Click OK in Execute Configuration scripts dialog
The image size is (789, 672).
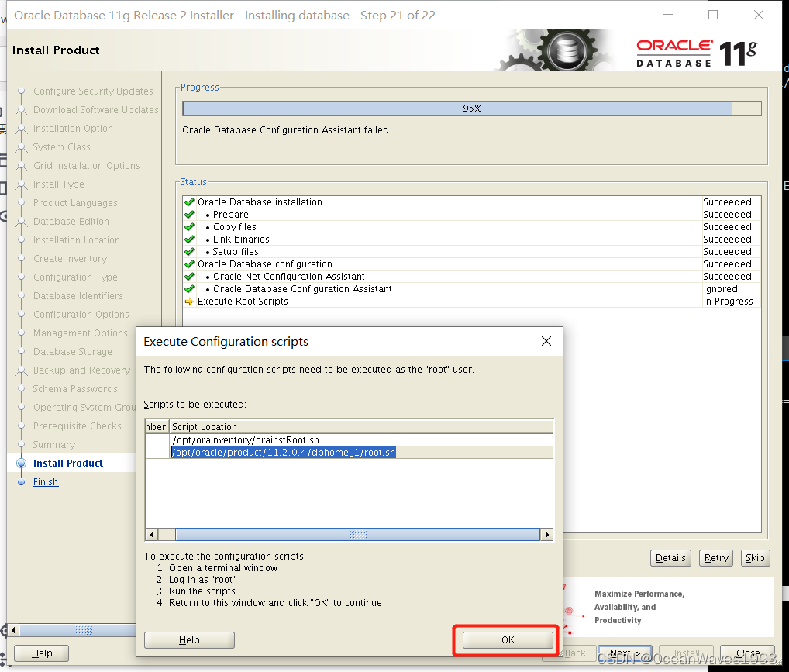click(507, 639)
